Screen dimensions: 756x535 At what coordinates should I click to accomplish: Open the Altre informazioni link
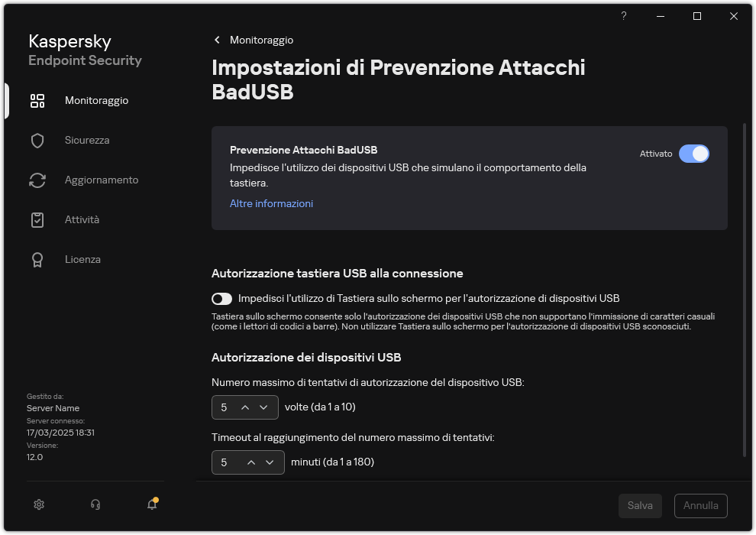271,203
